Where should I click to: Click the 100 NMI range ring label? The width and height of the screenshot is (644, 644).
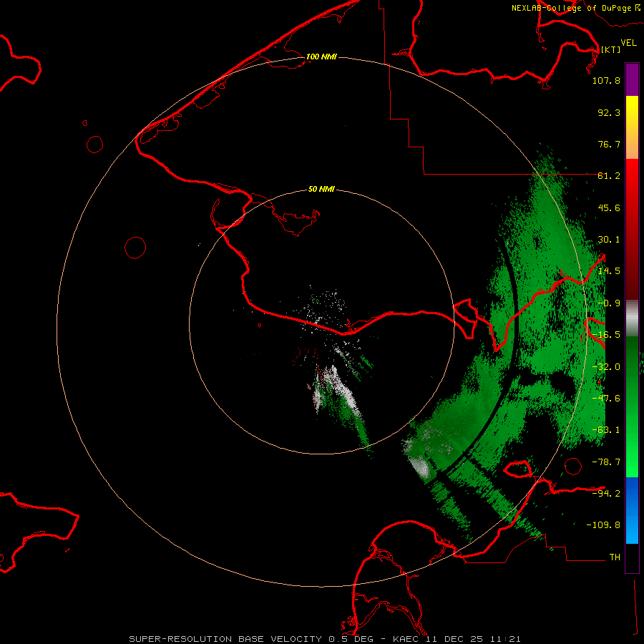coord(321,57)
